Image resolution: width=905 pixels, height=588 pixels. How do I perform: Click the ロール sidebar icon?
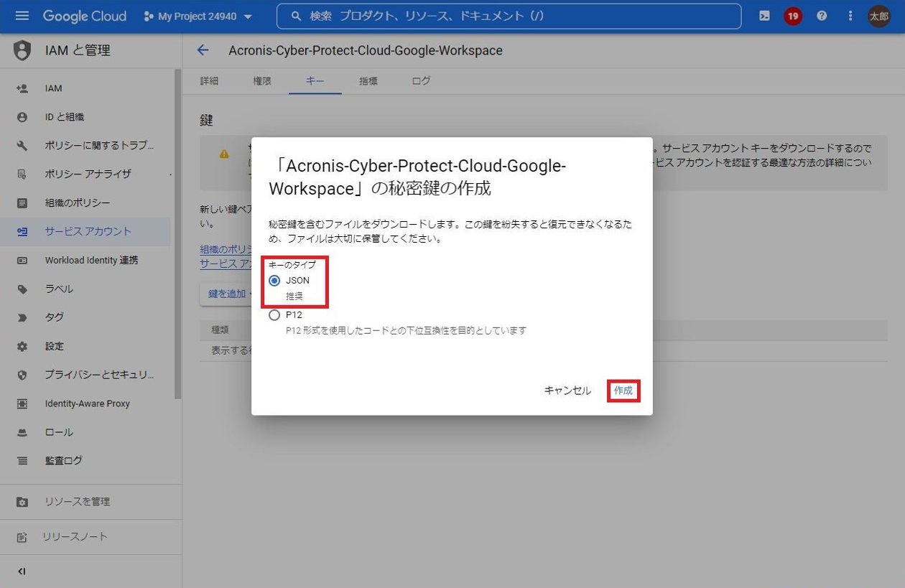tap(22, 432)
